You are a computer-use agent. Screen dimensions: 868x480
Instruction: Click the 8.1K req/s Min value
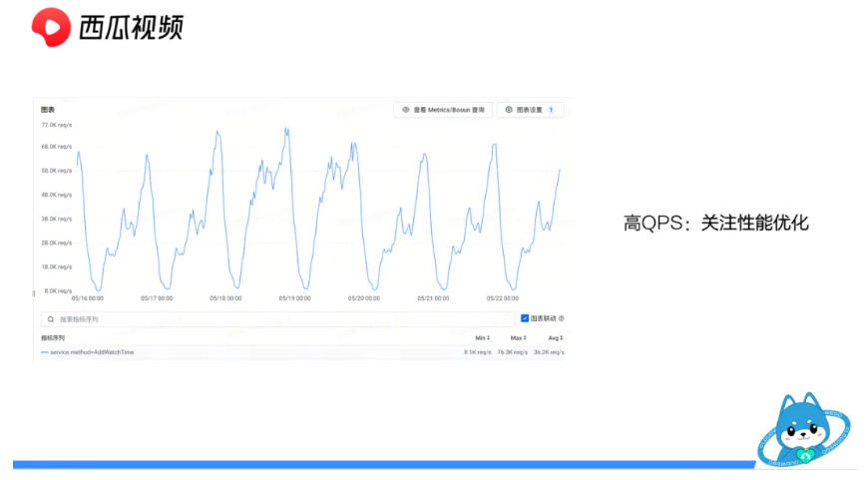pyautogui.click(x=477, y=352)
